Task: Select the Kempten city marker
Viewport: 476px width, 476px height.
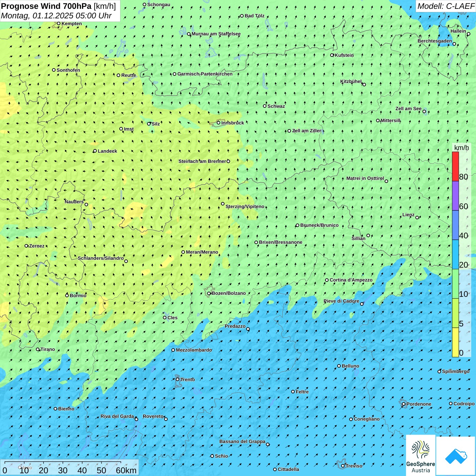Action: [x=58, y=23]
